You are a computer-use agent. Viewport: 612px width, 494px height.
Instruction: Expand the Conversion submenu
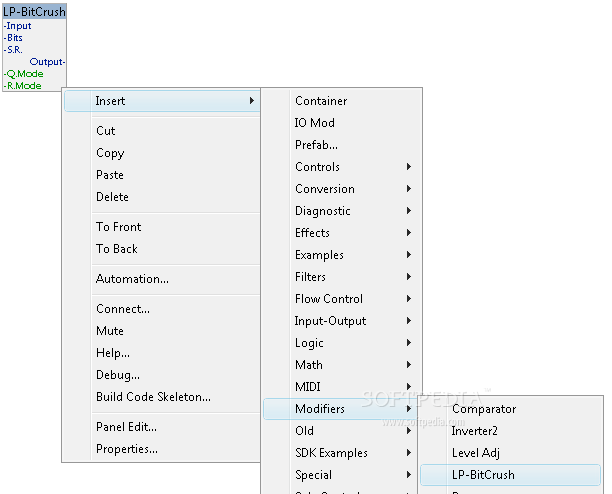pyautogui.click(x=342, y=189)
